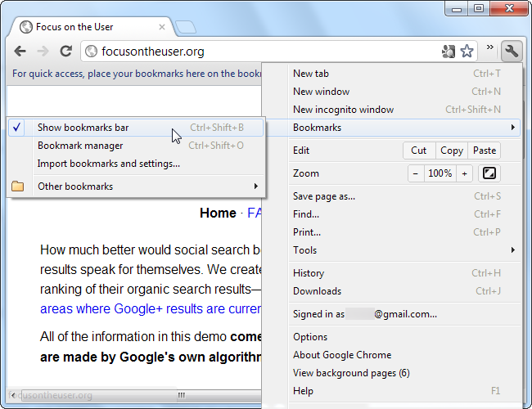The image size is (532, 409).
Task: Click the toolbar overflow chevrons
Action: (x=489, y=47)
